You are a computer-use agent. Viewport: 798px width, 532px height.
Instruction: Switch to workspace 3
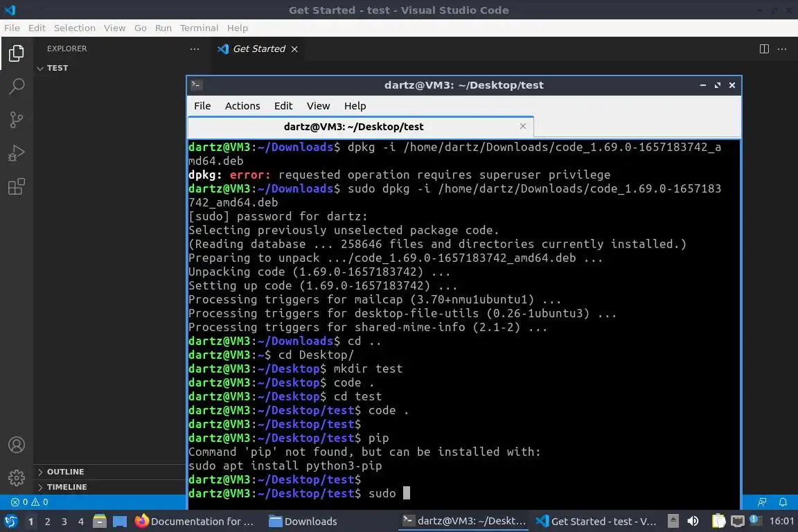(x=64, y=522)
